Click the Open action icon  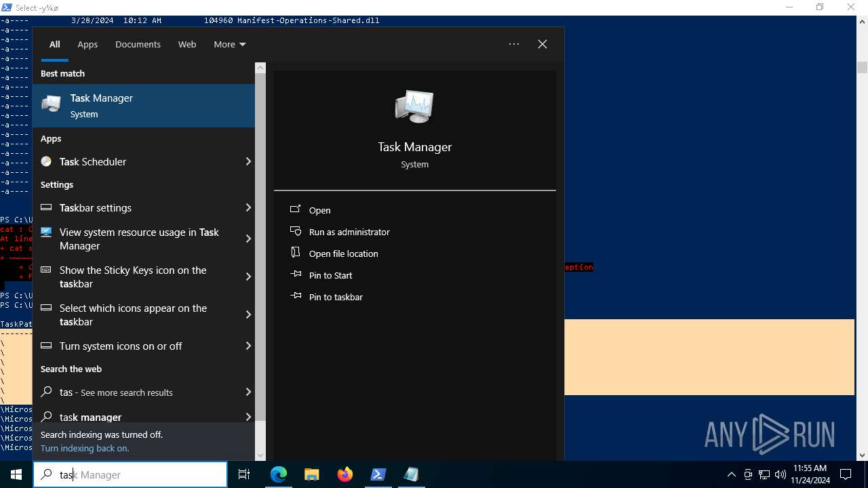point(296,209)
